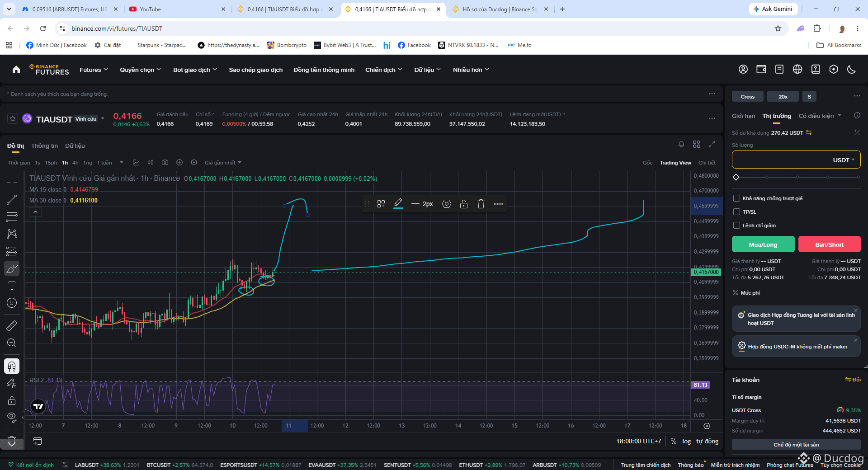The width and height of the screenshot is (868, 470).
Task: Add TIAUSDT to favorites with star
Action: [13, 119]
